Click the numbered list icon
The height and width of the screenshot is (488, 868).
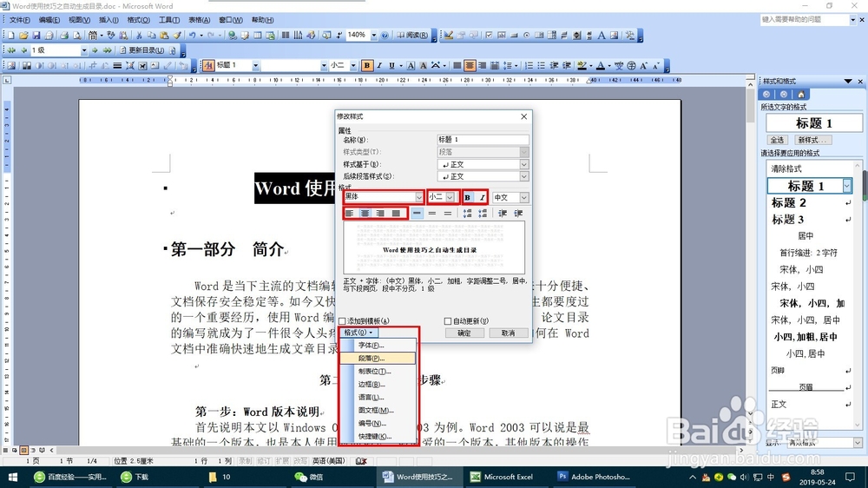click(529, 65)
